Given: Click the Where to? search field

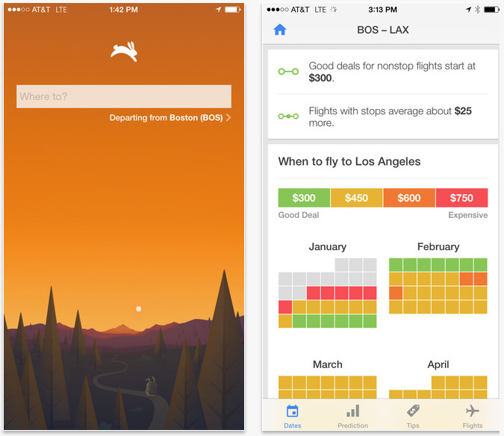Looking at the screenshot, I should (124, 96).
